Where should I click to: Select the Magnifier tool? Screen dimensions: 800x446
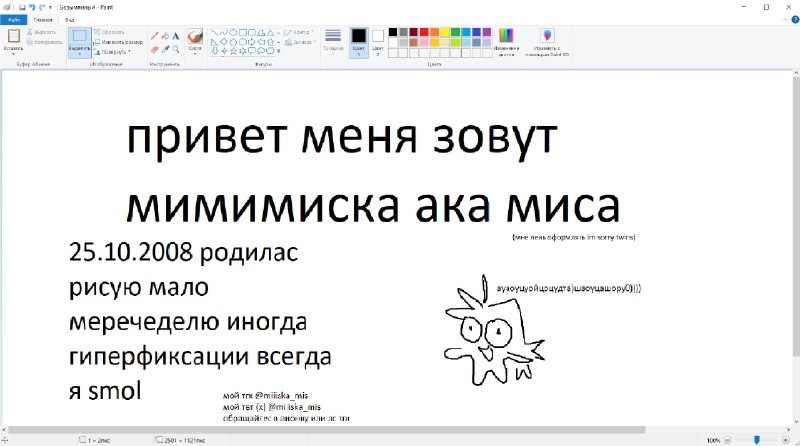click(176, 49)
